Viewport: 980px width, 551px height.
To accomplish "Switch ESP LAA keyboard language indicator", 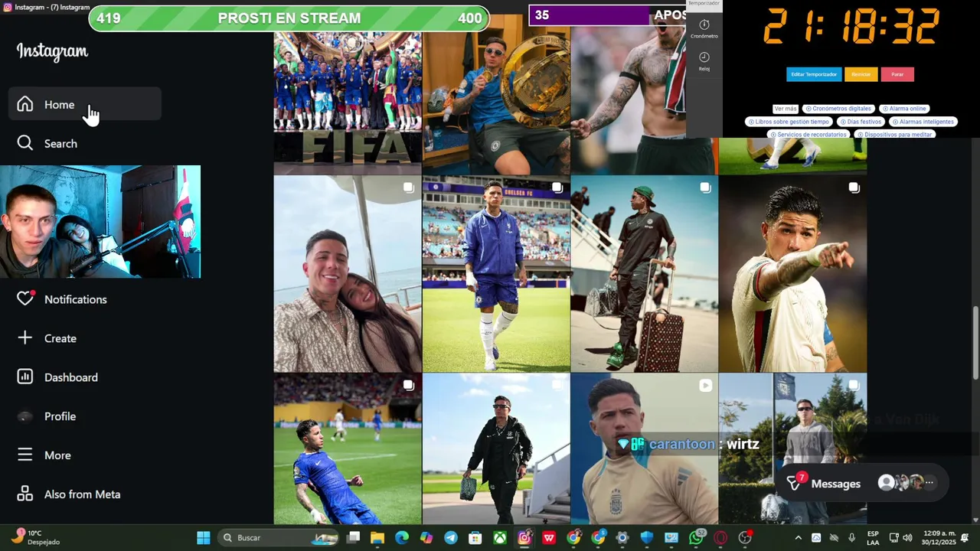I will 873,538.
